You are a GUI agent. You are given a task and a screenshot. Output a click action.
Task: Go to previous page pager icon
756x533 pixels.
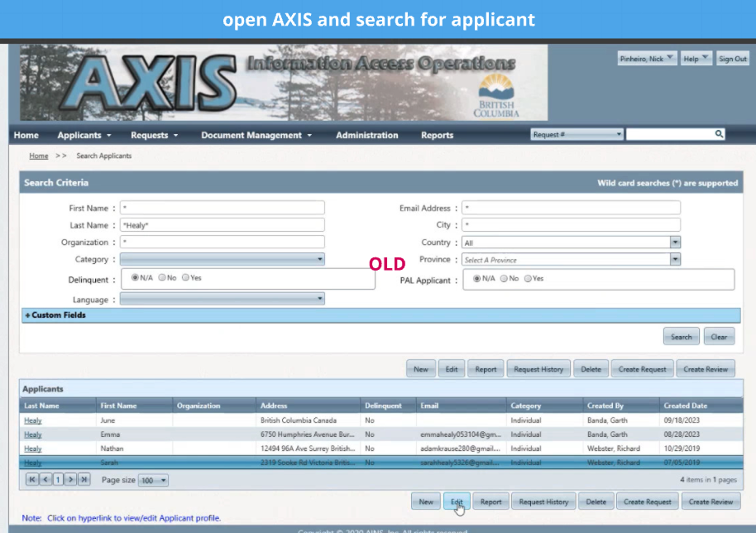coord(45,479)
